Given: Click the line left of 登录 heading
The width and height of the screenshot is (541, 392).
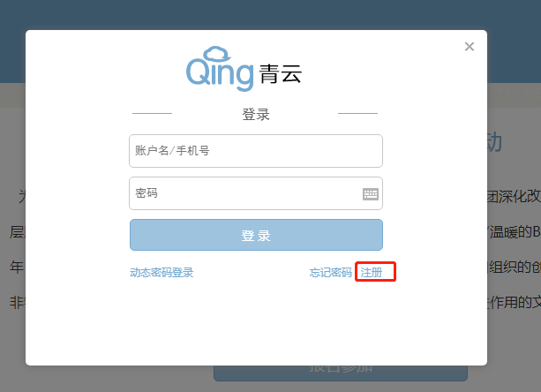Looking at the screenshot, I should coord(152,113).
